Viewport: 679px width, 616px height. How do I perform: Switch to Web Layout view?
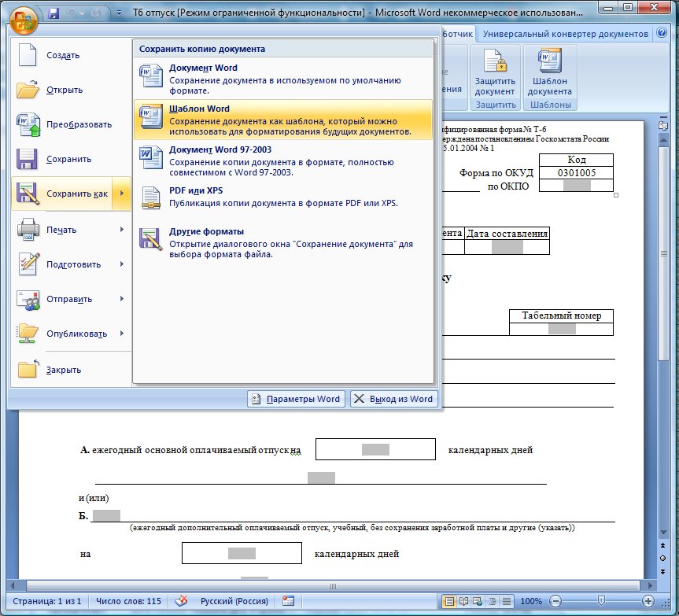coord(478,601)
